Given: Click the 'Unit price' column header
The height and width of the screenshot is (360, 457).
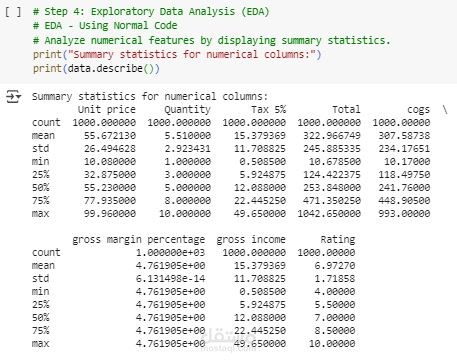Looking at the screenshot, I should click(107, 110).
